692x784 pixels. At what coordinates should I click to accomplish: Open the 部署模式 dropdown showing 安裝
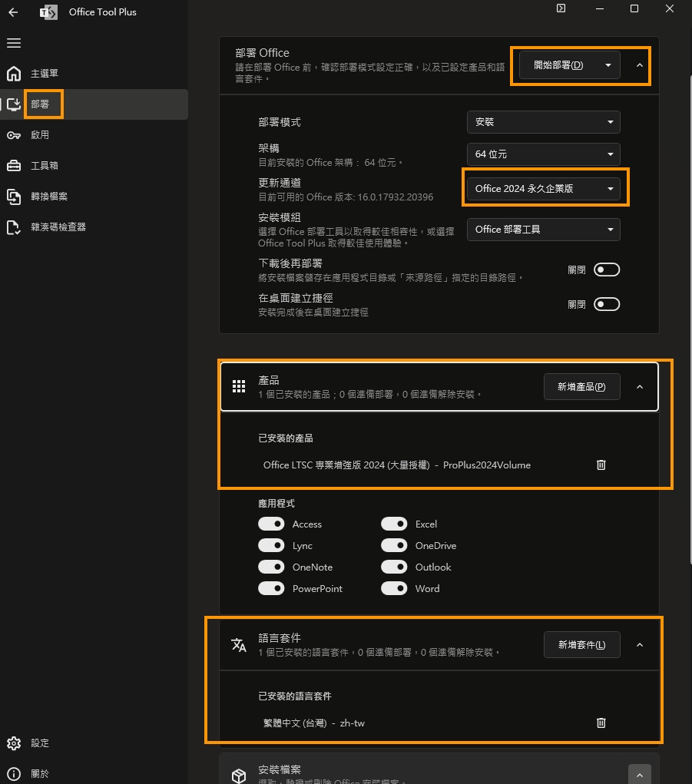coord(544,122)
